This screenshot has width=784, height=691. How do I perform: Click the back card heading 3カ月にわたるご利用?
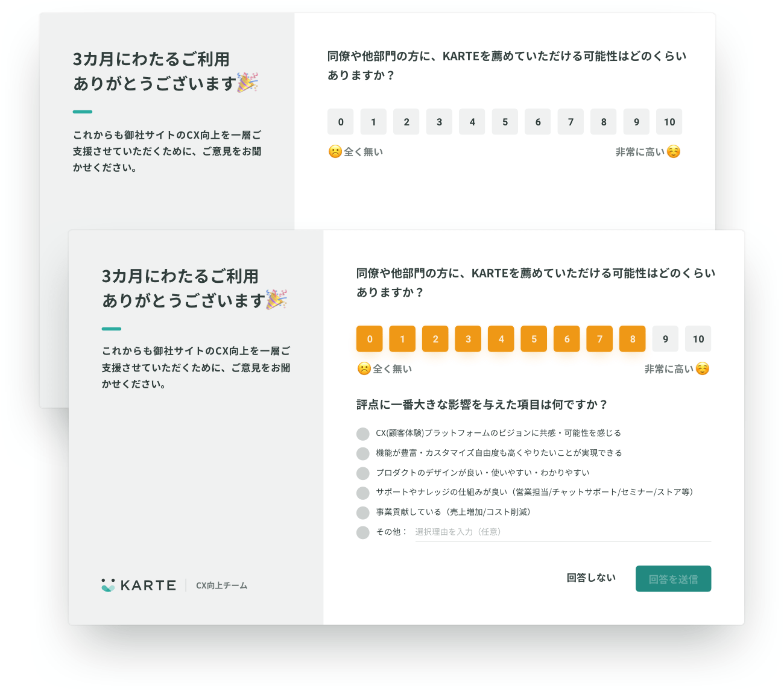click(151, 59)
